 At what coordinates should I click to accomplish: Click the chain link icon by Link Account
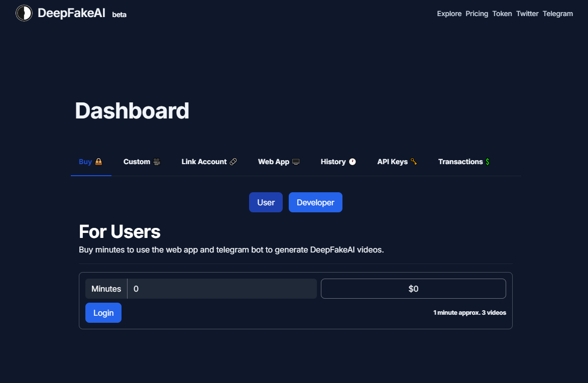(233, 162)
